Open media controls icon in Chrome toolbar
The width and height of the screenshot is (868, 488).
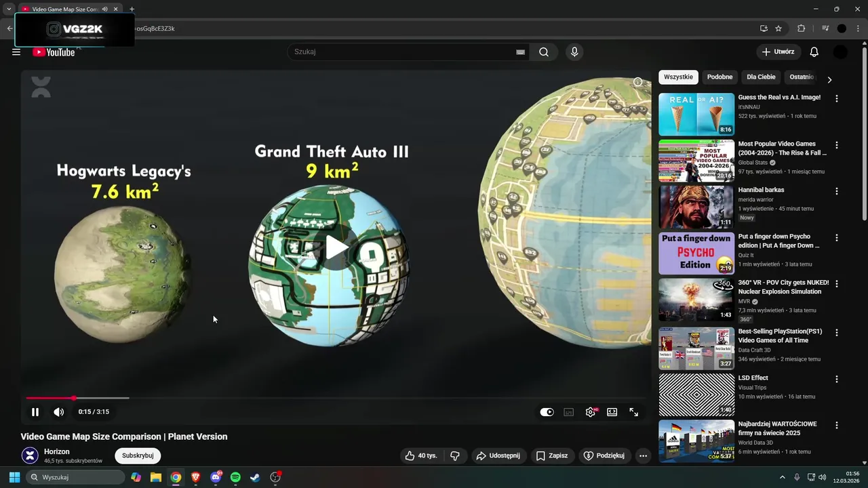[x=825, y=28]
